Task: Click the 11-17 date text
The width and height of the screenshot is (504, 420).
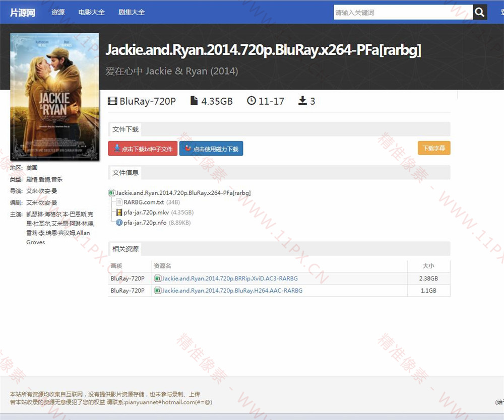Action: pos(271,101)
